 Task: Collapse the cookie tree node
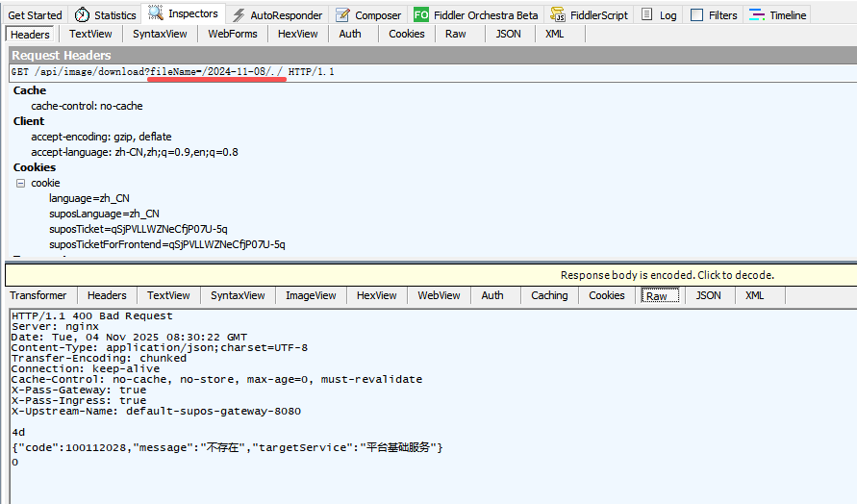click(x=20, y=183)
